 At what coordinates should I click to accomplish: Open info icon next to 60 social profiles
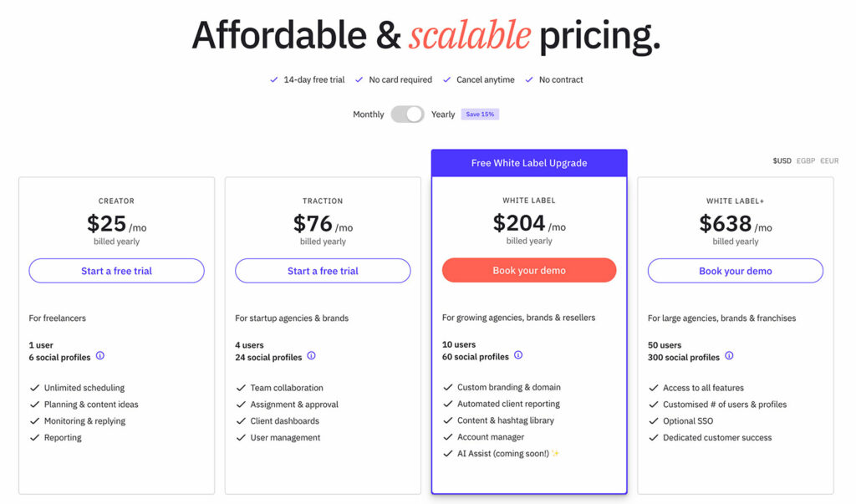518,355
